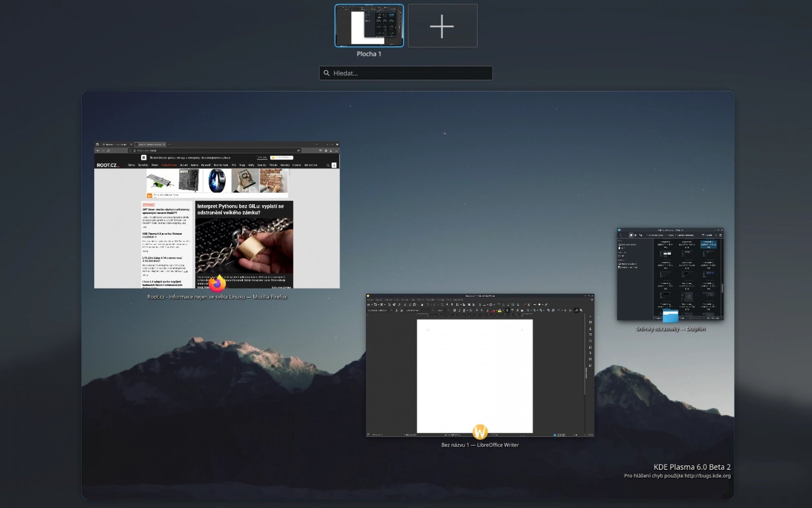Click the Writer toolbar area in the preview
The height and width of the screenshot is (508, 812).
(x=475, y=307)
